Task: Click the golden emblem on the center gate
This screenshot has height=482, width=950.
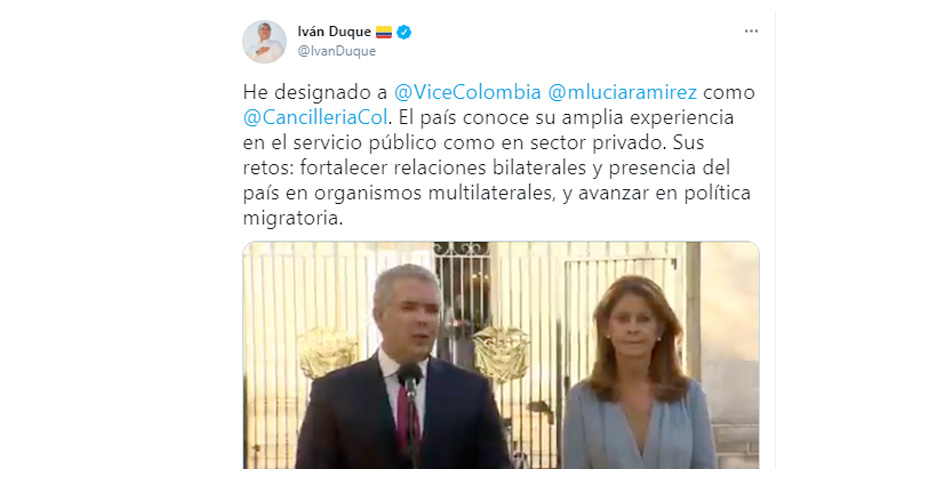Action: 500,354
